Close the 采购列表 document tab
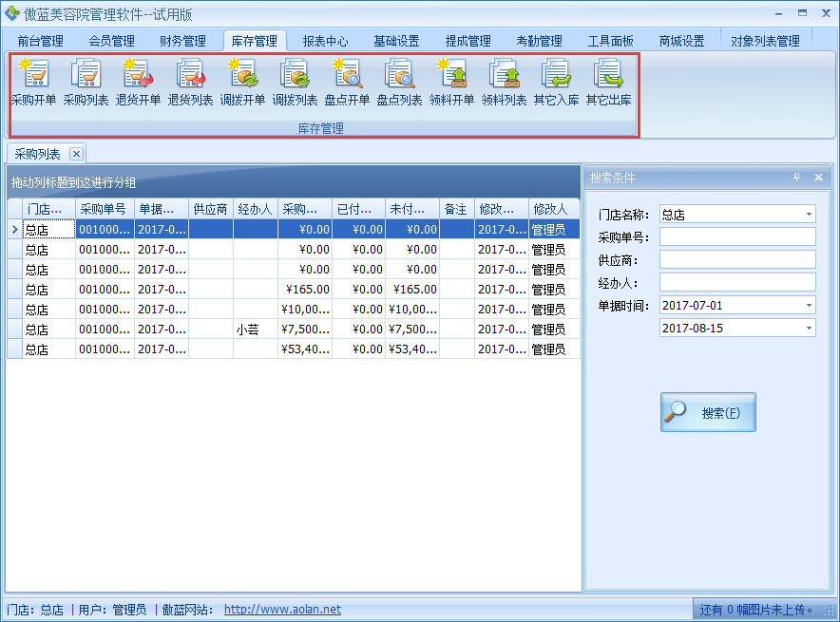Viewport: 840px width, 622px height. point(75,153)
